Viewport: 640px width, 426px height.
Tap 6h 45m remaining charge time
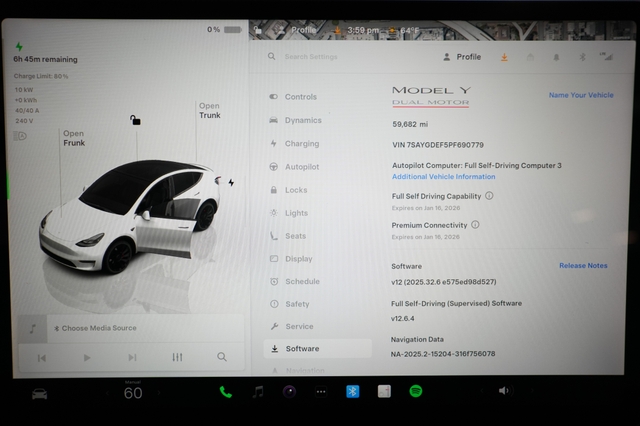(45, 60)
